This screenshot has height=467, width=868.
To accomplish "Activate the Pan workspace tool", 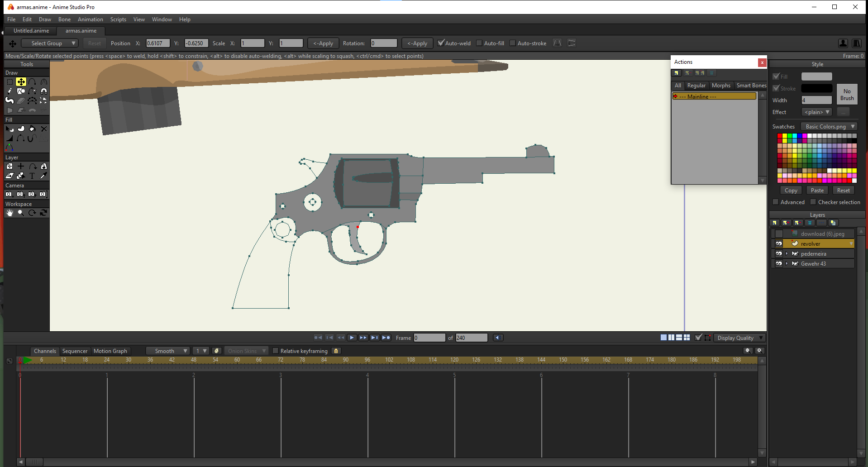I will (x=10, y=213).
